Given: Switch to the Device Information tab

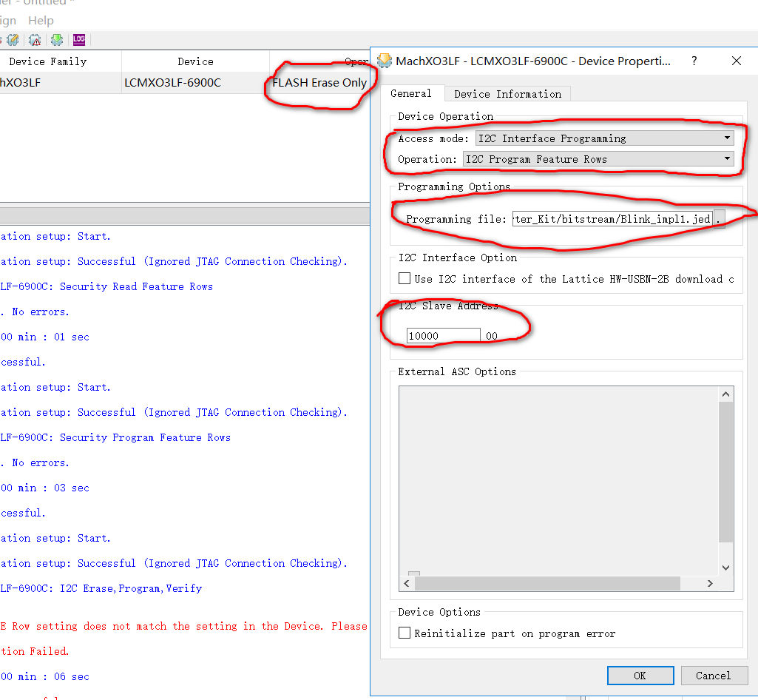Looking at the screenshot, I should (x=507, y=93).
